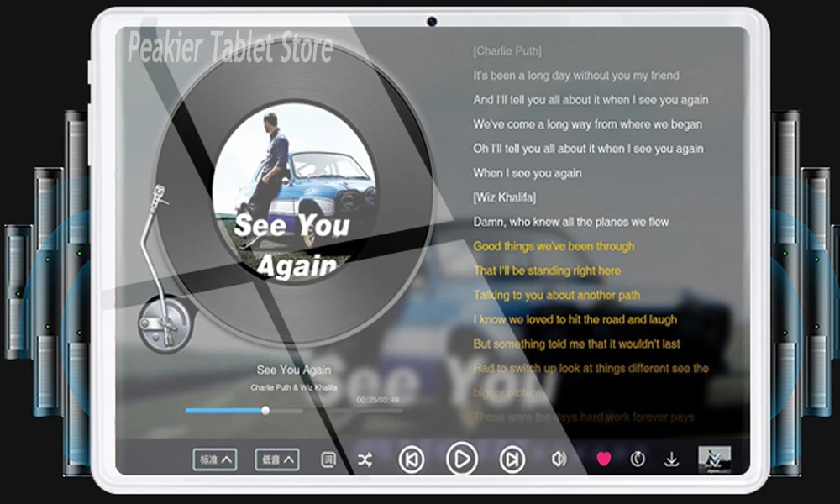Click the artist name Charlie Puth & Wiz Khalifa
The height and width of the screenshot is (504, 840).
click(x=293, y=387)
